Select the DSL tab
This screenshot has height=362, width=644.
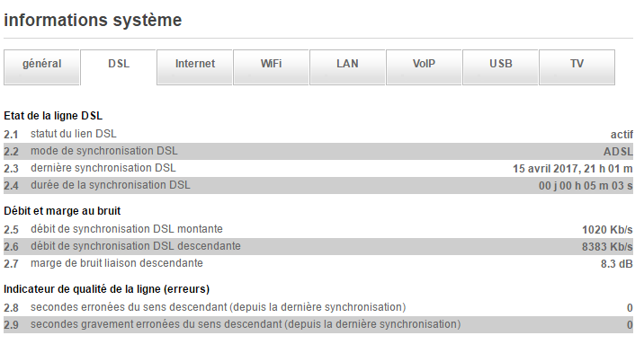(x=119, y=65)
